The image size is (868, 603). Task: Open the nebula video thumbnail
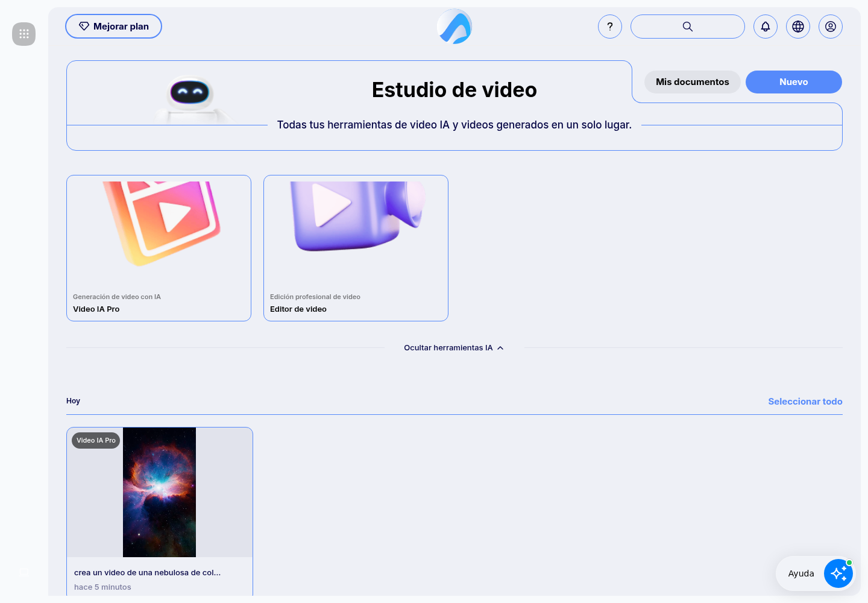click(159, 492)
